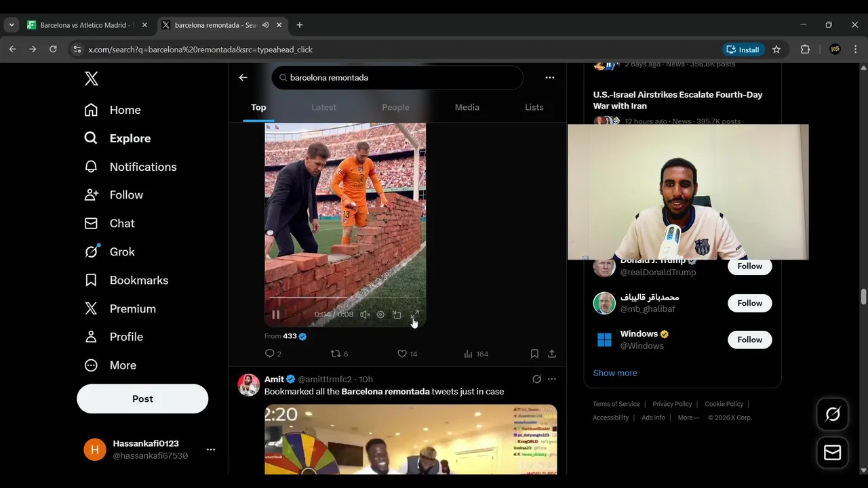Expand the browser tab search dropdown

coord(12,25)
